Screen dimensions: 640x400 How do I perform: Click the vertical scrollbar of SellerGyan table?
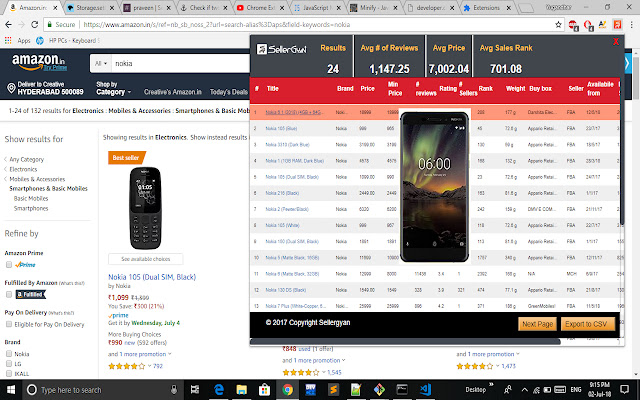(x=622, y=149)
